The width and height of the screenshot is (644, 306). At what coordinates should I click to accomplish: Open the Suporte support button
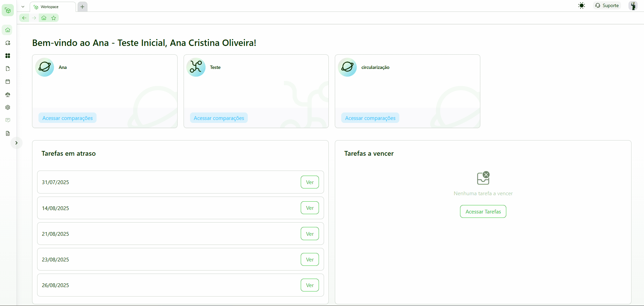point(607,6)
